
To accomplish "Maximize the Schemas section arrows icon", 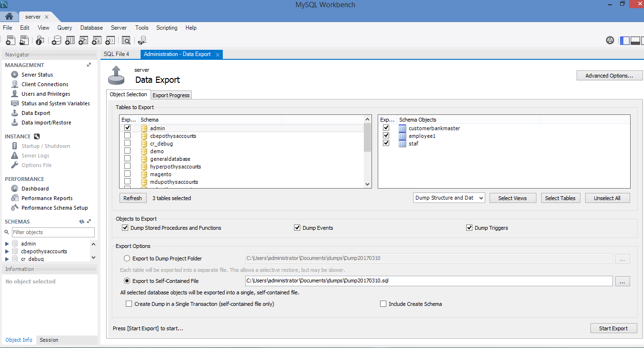I will pos(89,222).
